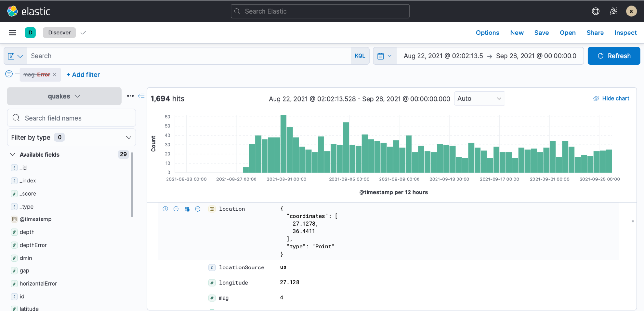Click the Available fields count 29
This screenshot has height=311, width=644.
click(x=123, y=154)
